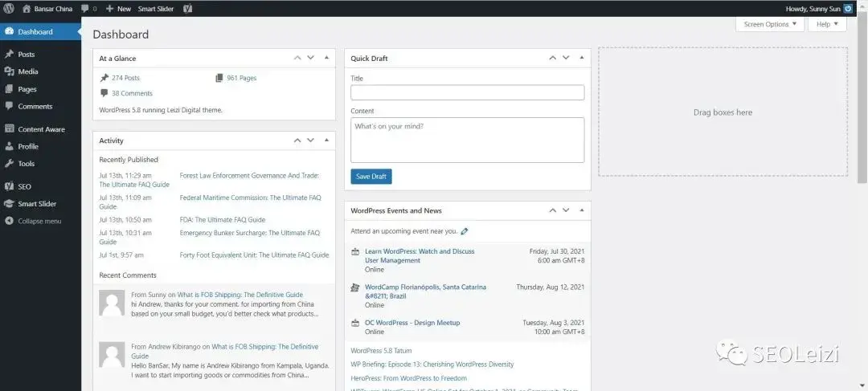The height and width of the screenshot is (391, 868).
Task: Open the 961 Pages link
Action: (241, 78)
